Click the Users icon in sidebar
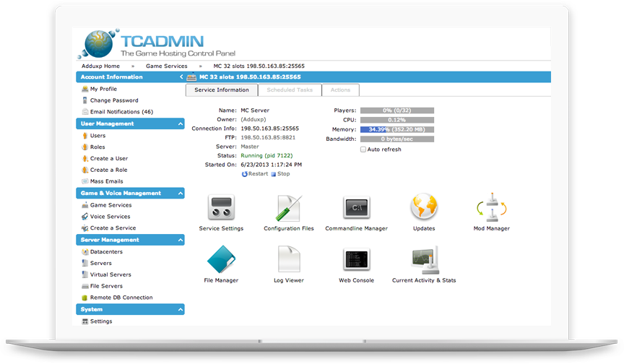Image resolution: width=624 pixels, height=364 pixels. (x=84, y=136)
